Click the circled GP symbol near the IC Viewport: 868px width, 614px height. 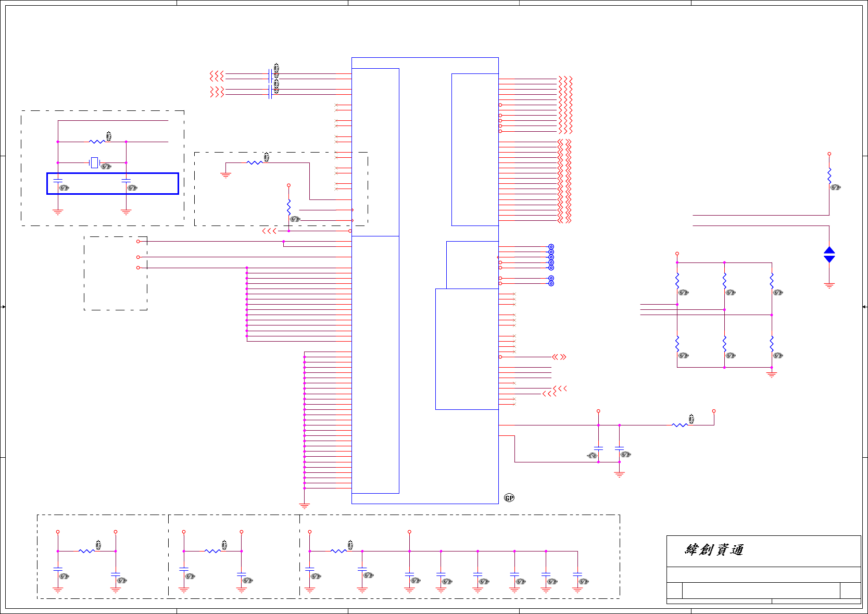(x=509, y=498)
